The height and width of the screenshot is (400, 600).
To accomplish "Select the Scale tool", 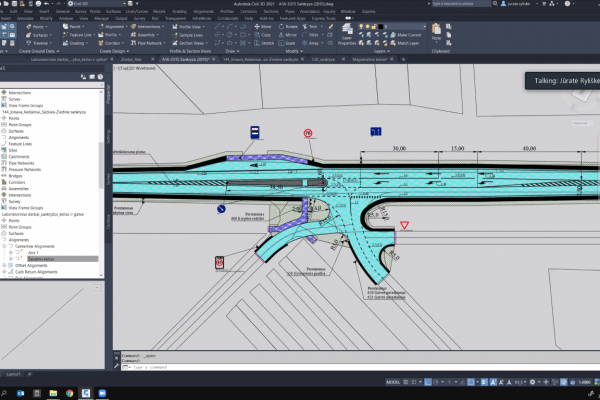I will [x=287, y=43].
